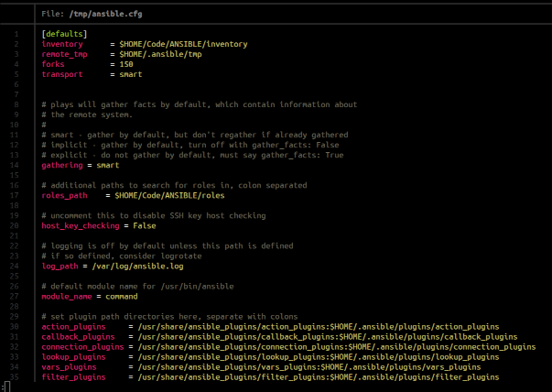Click the forks key

[53, 64]
